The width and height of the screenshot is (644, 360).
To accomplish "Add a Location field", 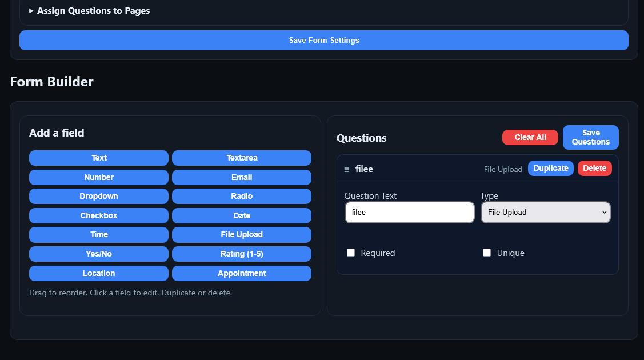I will click(99, 274).
